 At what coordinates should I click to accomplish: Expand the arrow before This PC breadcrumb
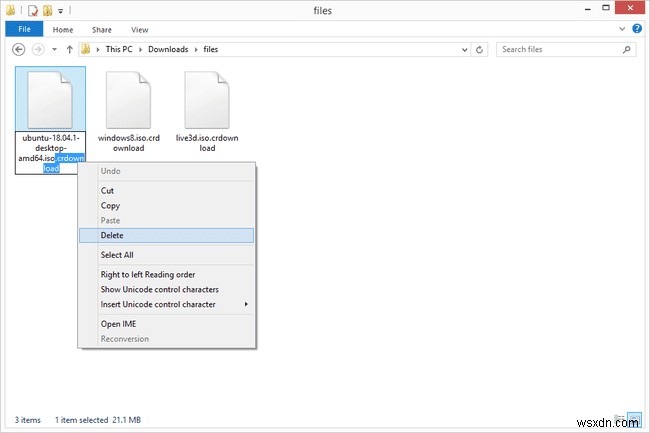98,50
